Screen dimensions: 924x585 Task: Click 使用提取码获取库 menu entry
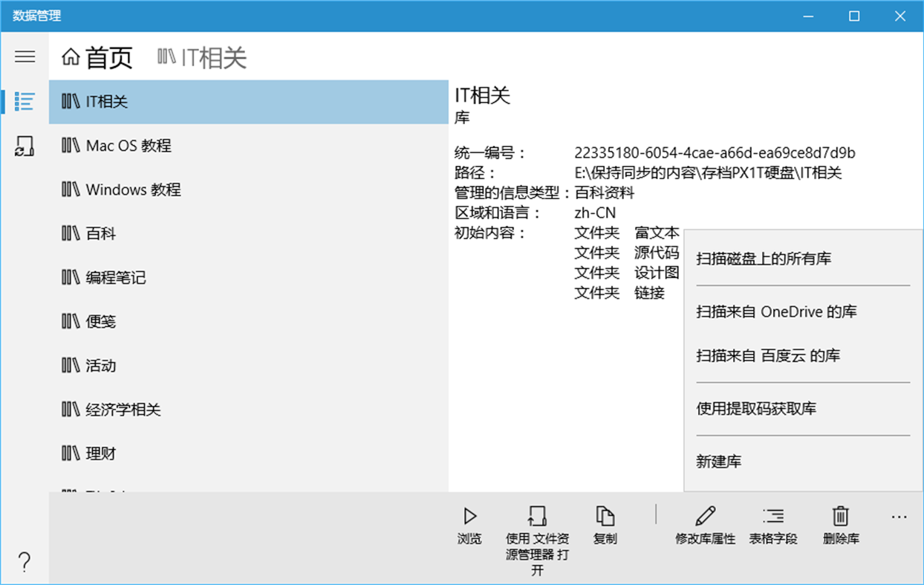[759, 408]
